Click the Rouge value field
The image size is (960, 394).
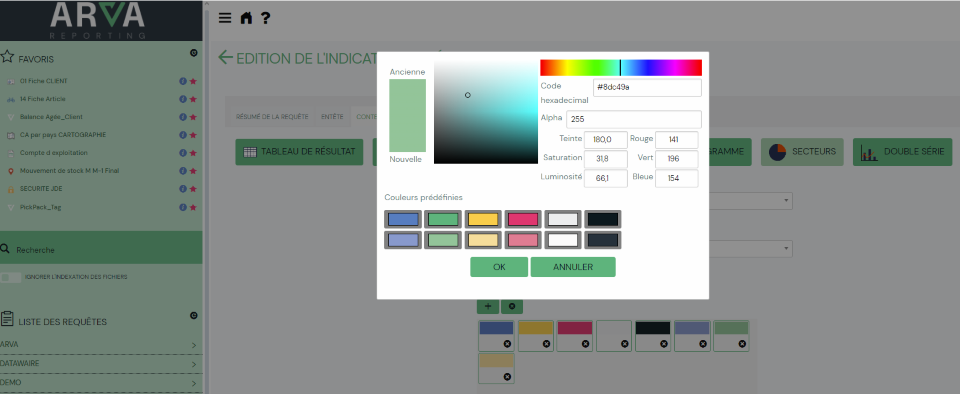(677, 139)
